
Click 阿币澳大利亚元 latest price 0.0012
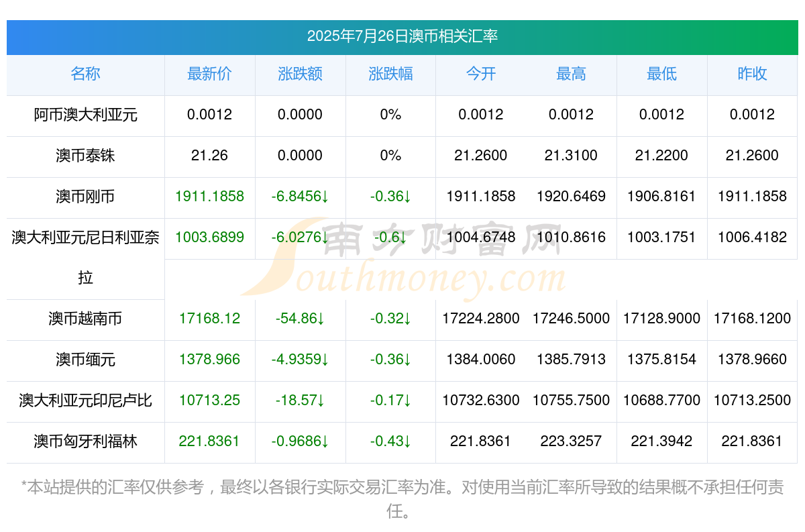click(209, 115)
